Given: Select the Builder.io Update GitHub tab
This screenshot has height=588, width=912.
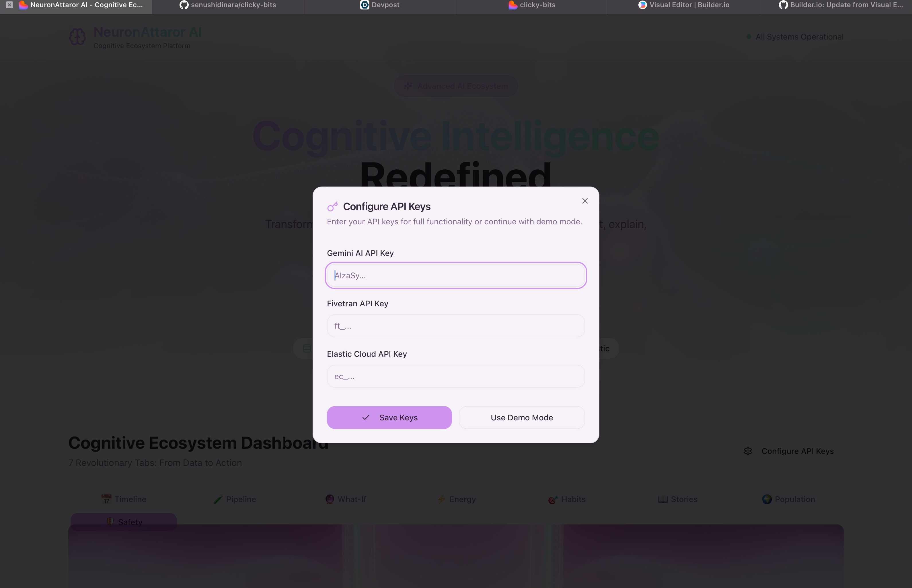Looking at the screenshot, I should pos(840,5).
